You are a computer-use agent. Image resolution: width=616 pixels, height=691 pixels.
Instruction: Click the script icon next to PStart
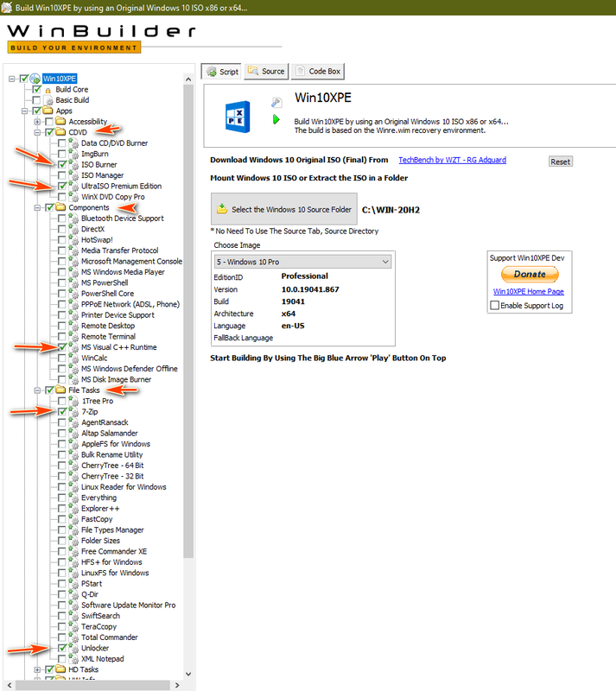pos(73,584)
